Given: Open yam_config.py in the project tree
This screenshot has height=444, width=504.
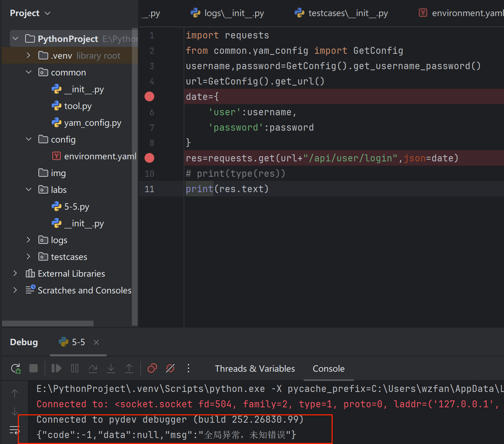Looking at the screenshot, I should coord(92,123).
